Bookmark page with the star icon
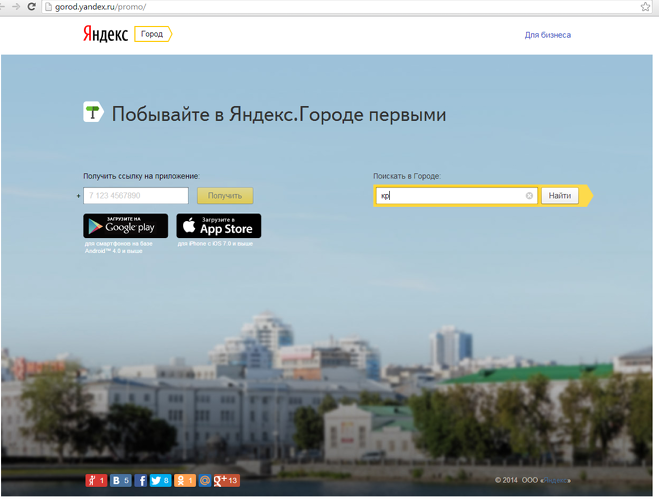659x499 pixels. [646, 6]
